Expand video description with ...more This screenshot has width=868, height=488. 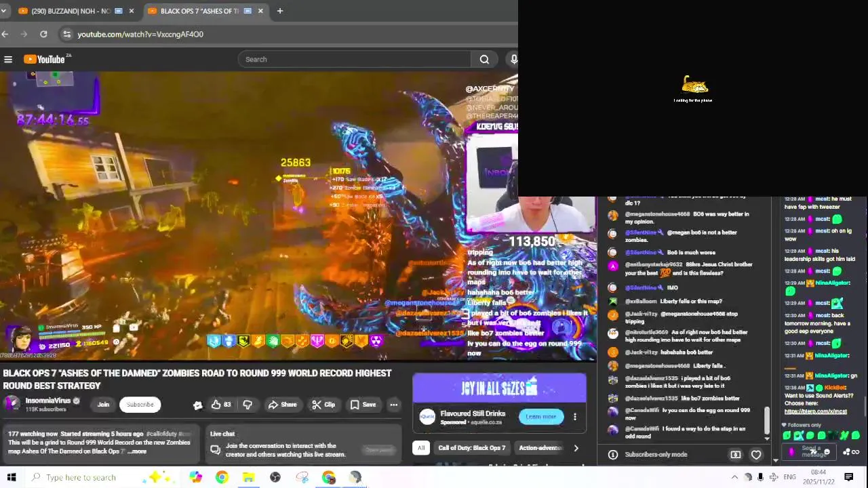click(136, 451)
